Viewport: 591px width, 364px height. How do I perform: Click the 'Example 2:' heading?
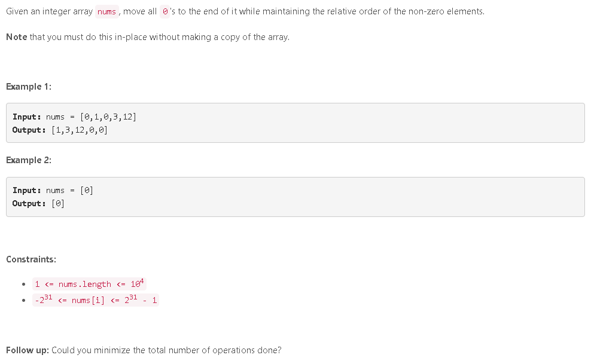click(29, 160)
